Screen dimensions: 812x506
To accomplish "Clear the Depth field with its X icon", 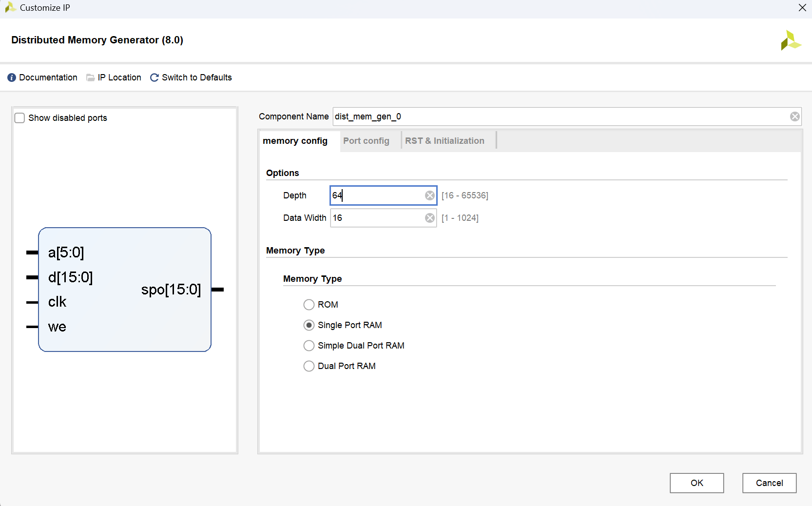I will pyautogui.click(x=429, y=195).
